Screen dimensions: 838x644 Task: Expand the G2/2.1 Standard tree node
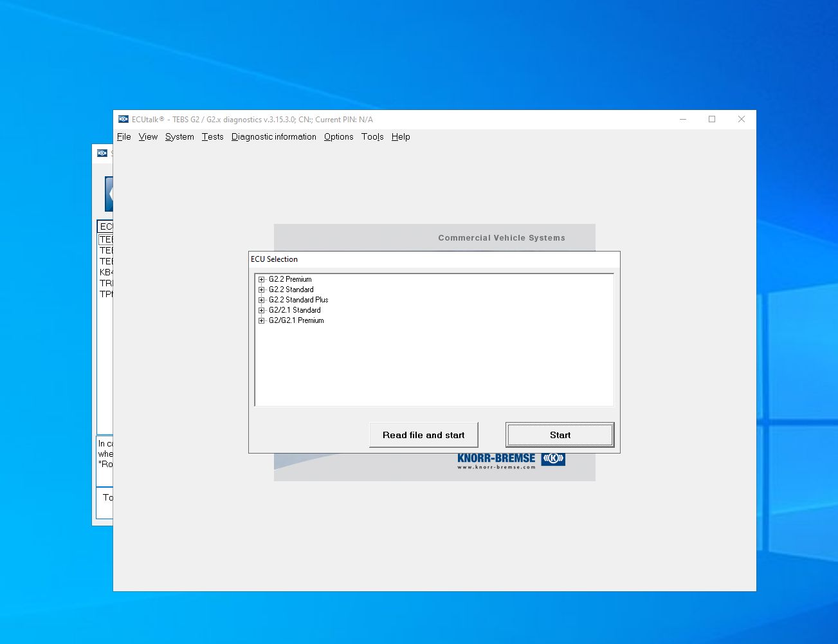[261, 310]
